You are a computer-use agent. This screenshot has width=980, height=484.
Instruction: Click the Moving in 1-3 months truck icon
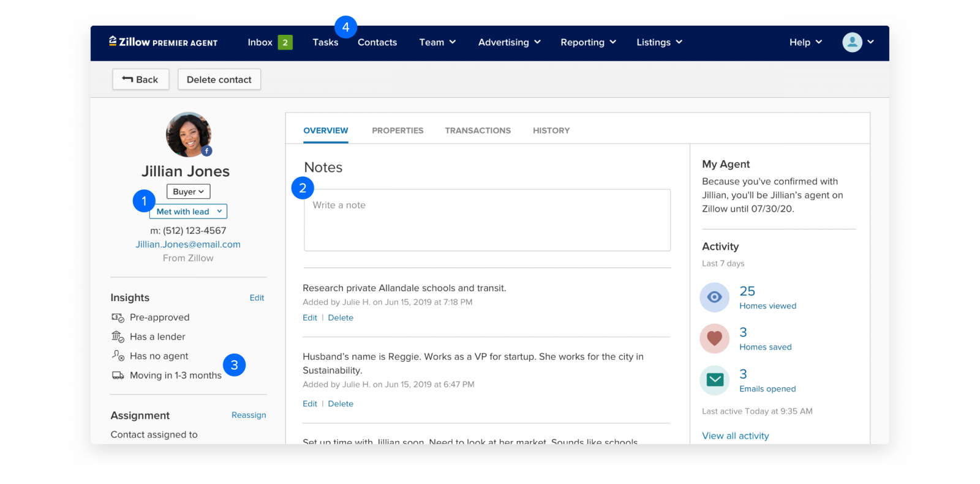[118, 375]
